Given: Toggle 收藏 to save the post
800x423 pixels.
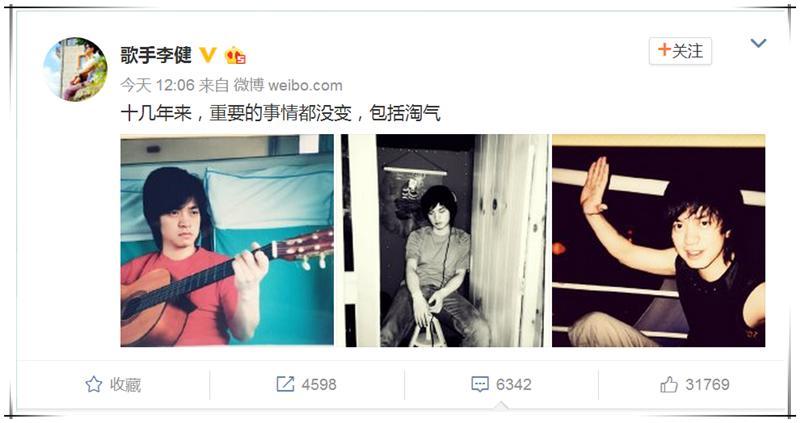Looking at the screenshot, I should 113,384.
